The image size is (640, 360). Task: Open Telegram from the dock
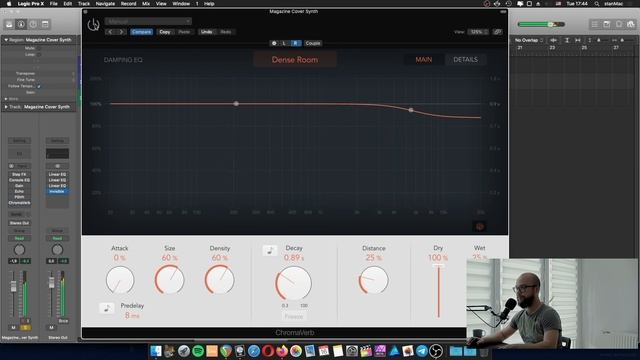(x=422, y=351)
